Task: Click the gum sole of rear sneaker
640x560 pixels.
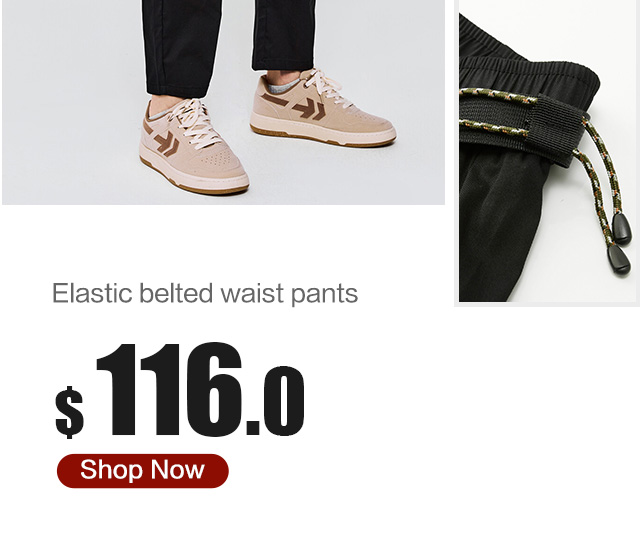Action: point(322,138)
